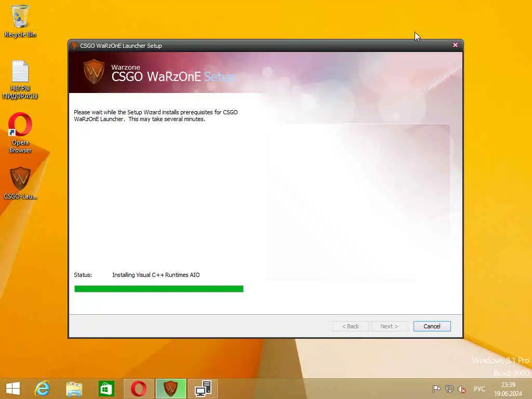Open the network tray icon
This screenshot has width=532, height=399.
point(449,389)
